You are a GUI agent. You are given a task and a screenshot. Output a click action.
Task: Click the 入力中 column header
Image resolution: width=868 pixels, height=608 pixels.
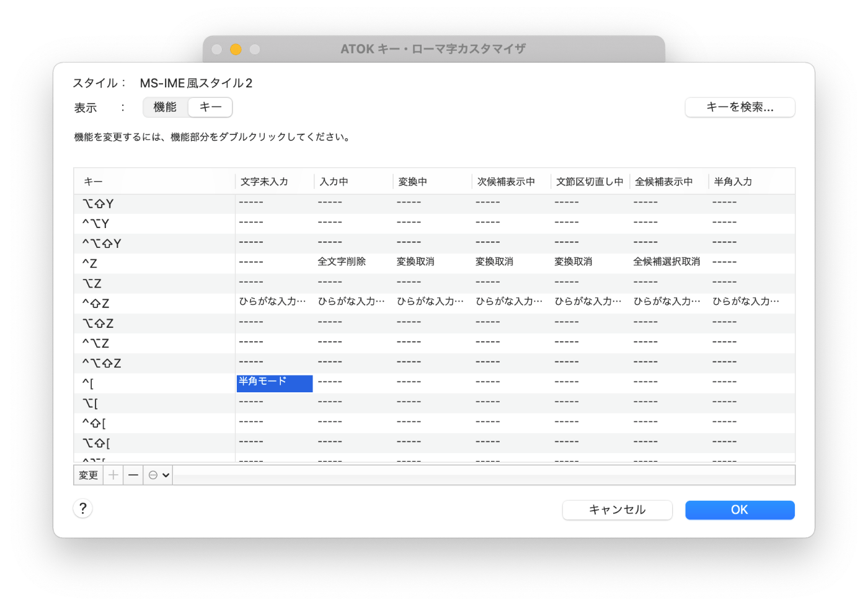click(x=353, y=182)
